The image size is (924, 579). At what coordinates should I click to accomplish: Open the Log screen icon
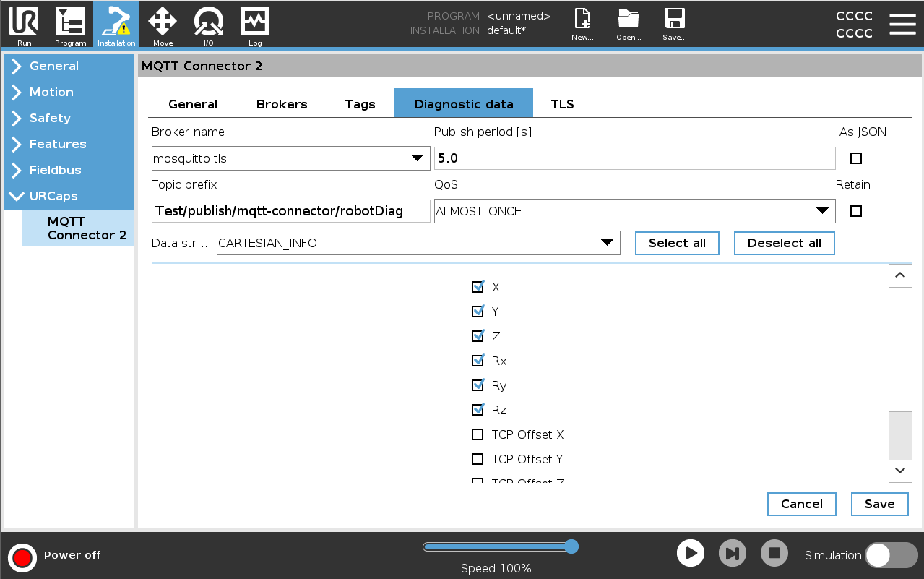tap(255, 24)
